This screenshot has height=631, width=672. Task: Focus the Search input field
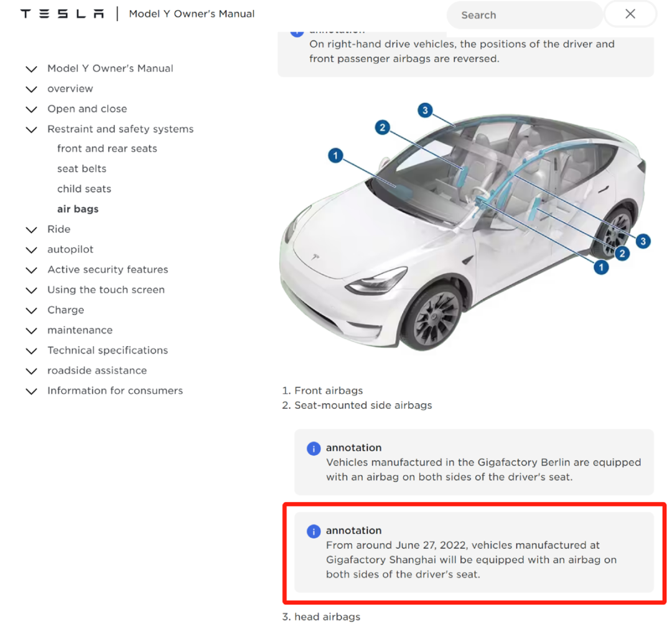(x=524, y=15)
